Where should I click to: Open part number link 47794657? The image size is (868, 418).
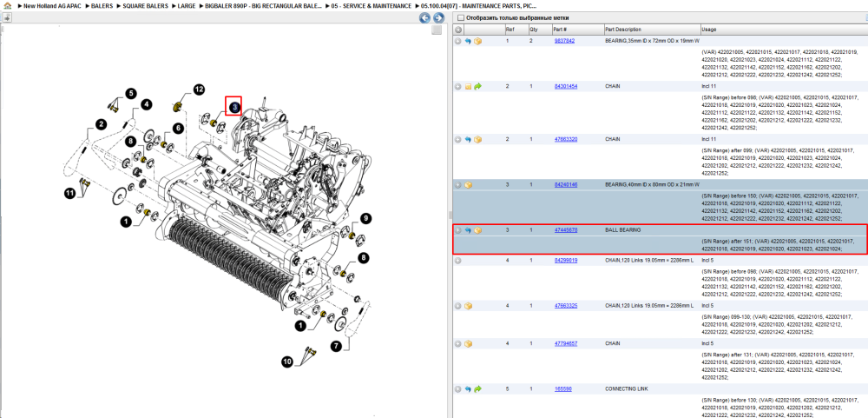(x=566, y=343)
